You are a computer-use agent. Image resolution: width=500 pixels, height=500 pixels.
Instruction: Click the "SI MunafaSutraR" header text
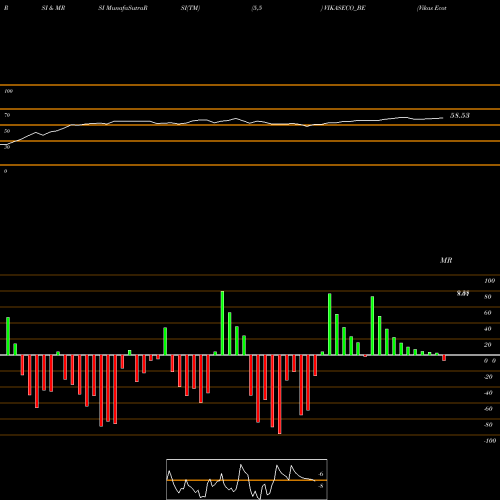123,8
